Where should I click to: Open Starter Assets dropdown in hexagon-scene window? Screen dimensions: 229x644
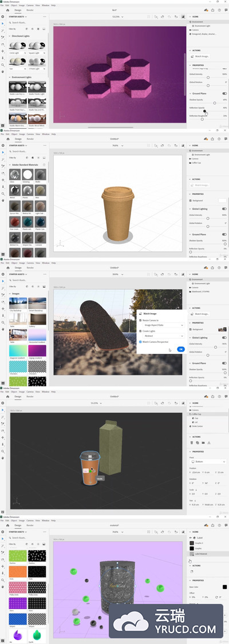click(x=18, y=17)
